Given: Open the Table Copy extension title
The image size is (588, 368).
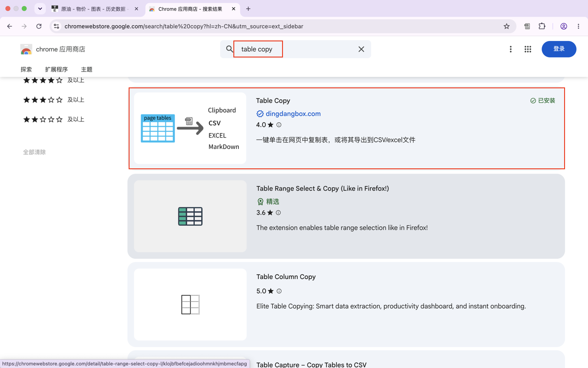Looking at the screenshot, I should pyautogui.click(x=273, y=101).
